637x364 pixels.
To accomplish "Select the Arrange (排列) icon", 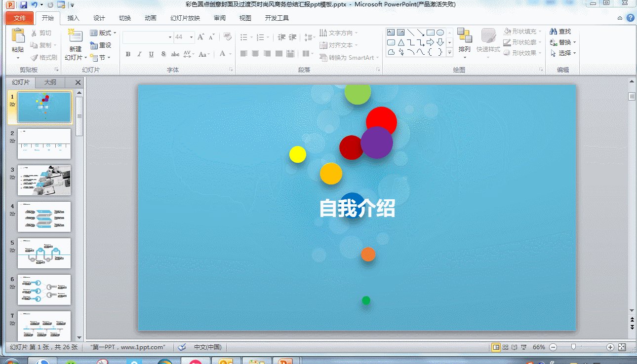I will (464, 36).
